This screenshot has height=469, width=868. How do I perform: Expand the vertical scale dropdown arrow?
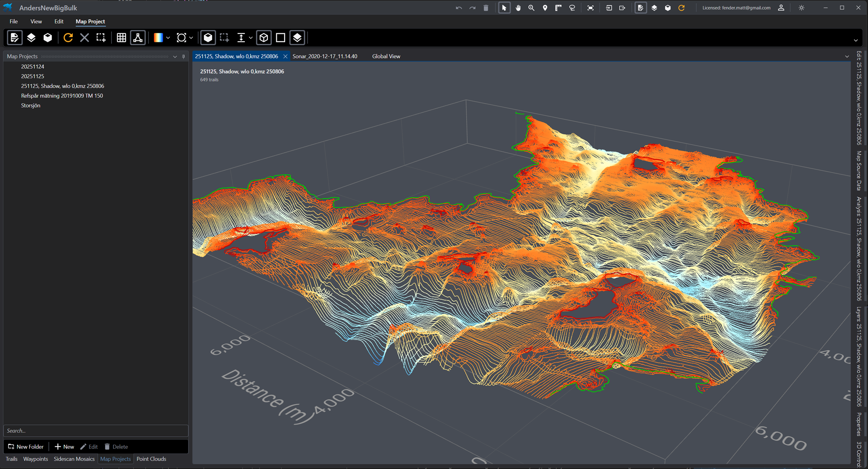click(x=251, y=38)
